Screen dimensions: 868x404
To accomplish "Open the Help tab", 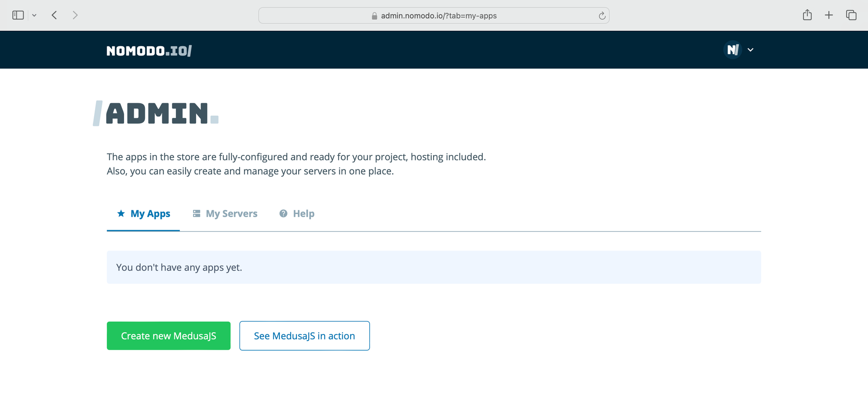I will click(x=297, y=214).
